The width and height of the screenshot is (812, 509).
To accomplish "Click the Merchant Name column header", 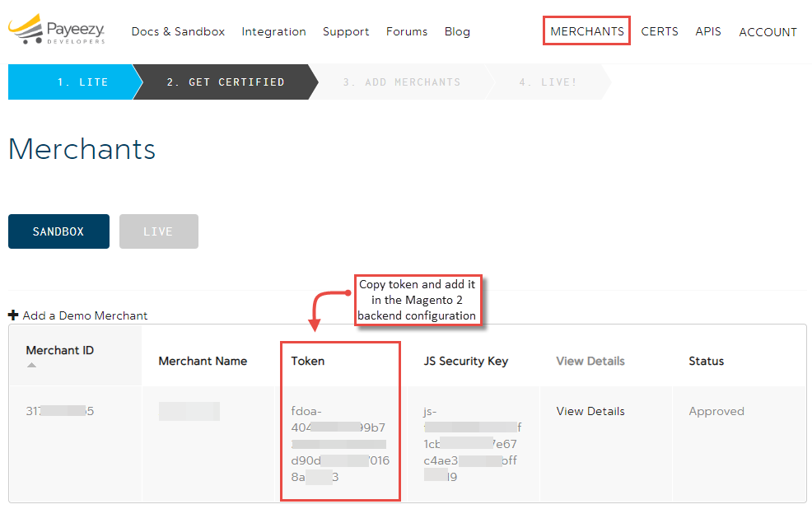I will point(203,361).
